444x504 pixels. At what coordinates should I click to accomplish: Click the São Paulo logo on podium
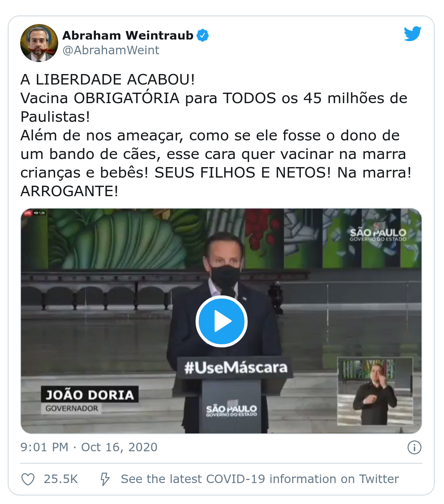(231, 409)
